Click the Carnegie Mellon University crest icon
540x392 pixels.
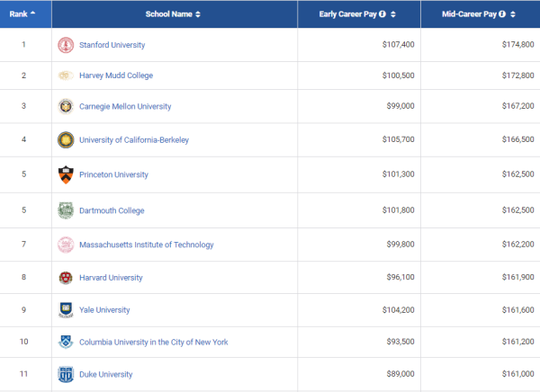(x=66, y=106)
